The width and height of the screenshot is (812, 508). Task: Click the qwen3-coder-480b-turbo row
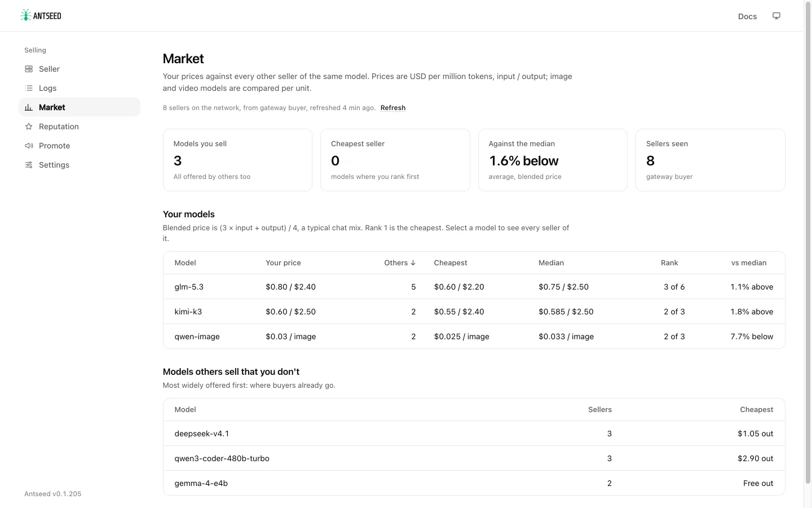coord(474,458)
